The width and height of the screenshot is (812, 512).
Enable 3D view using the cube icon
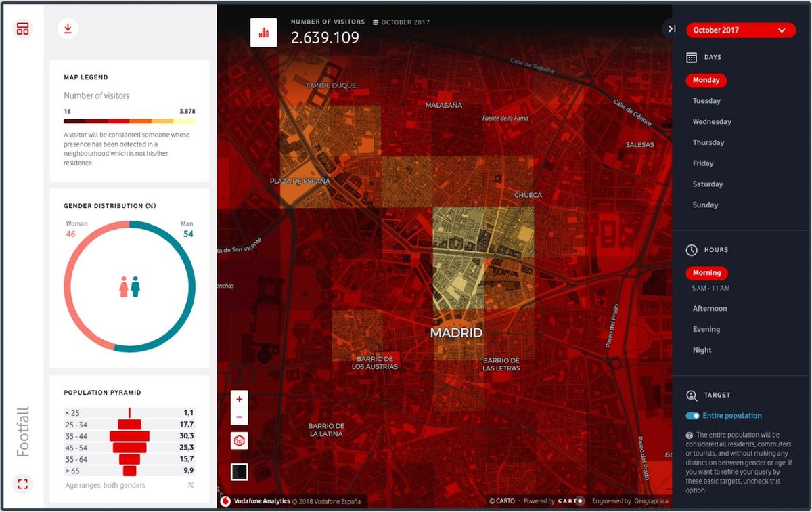coord(239,440)
